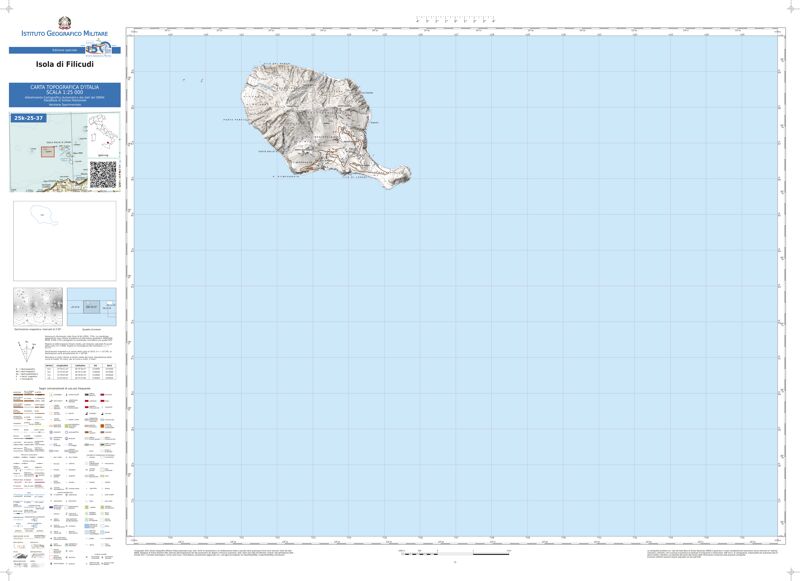
Task: Click the coordinates table under the declination diagram
Action: point(78,372)
